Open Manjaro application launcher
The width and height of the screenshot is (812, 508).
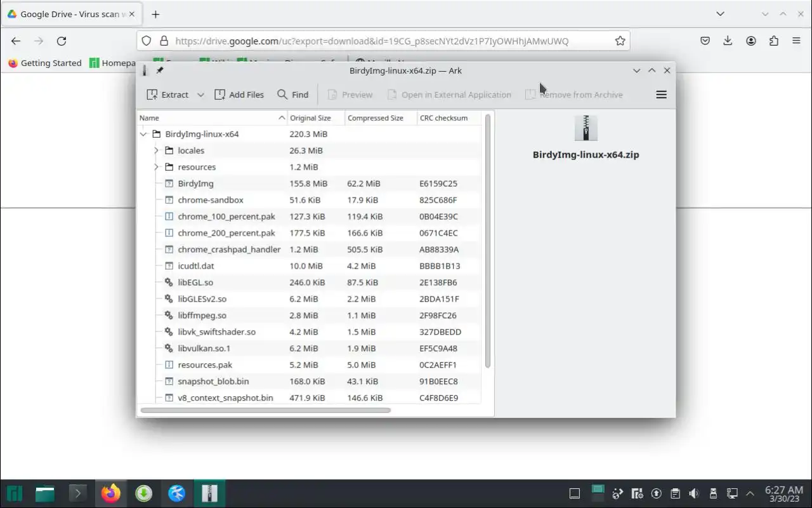(x=15, y=493)
